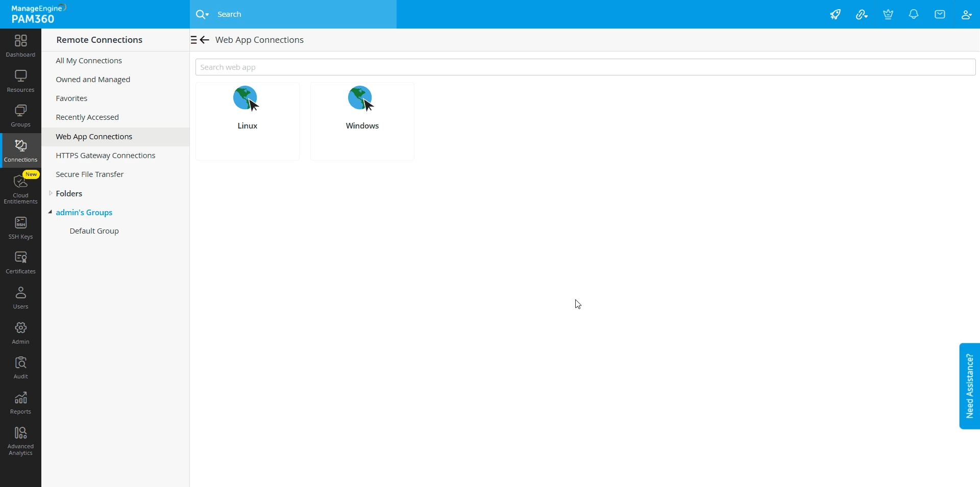The width and height of the screenshot is (980, 487).
Task: Open the Dashboard sidebar icon
Action: [20, 46]
